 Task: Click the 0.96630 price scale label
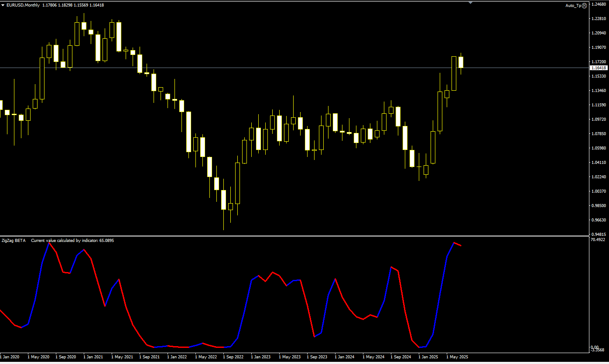pyautogui.click(x=599, y=220)
